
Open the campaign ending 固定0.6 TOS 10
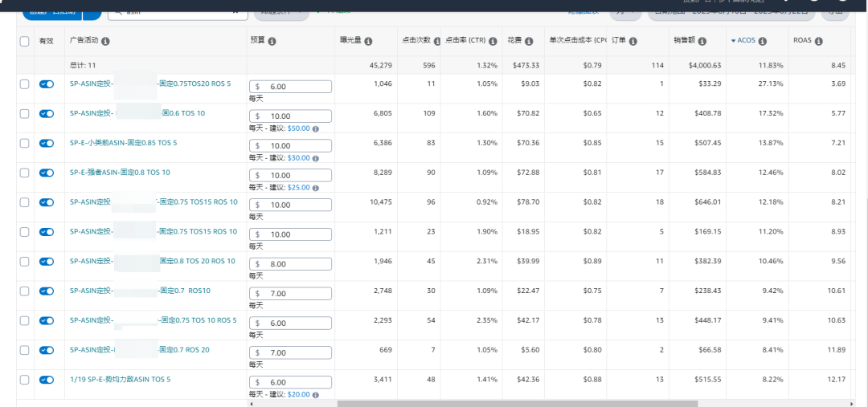(x=137, y=113)
